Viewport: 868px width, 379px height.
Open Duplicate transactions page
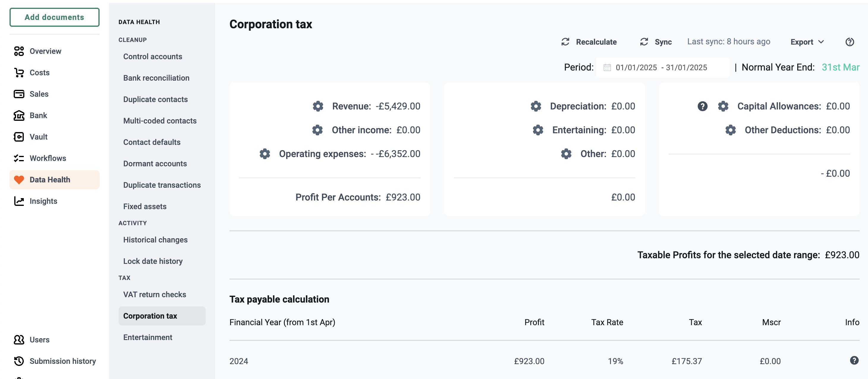[x=162, y=185]
